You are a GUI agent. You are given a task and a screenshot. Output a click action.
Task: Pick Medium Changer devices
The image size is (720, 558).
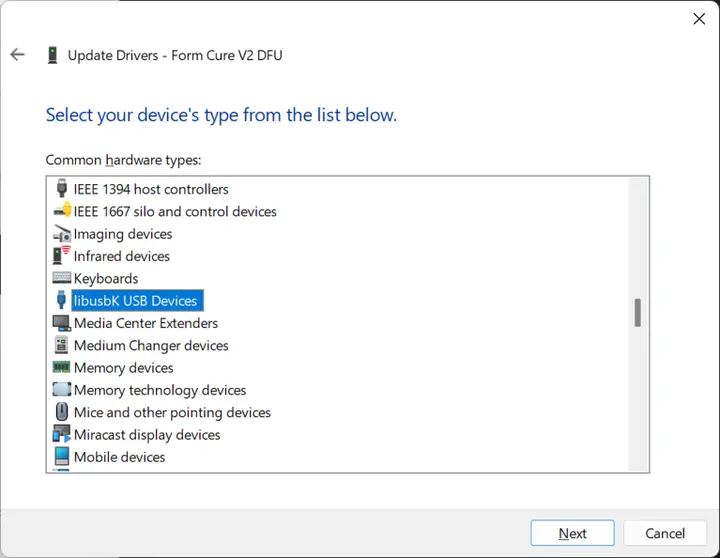151,345
